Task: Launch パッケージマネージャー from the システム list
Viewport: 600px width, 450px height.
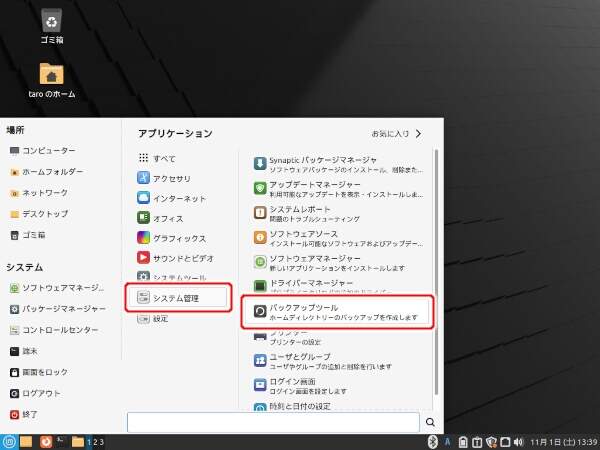Action: [57, 309]
